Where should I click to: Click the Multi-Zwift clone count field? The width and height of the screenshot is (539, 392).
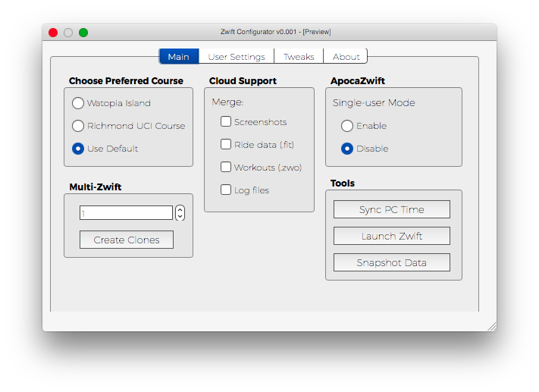point(126,213)
